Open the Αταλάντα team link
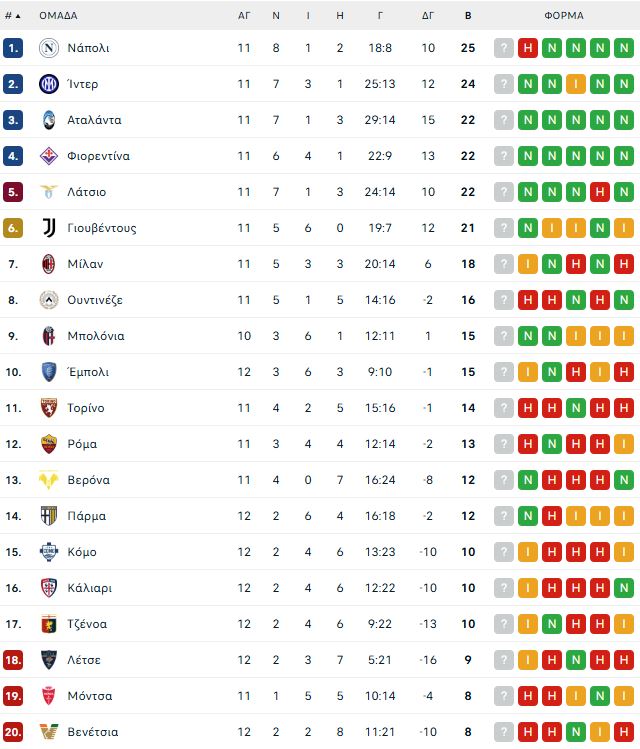 pos(94,120)
